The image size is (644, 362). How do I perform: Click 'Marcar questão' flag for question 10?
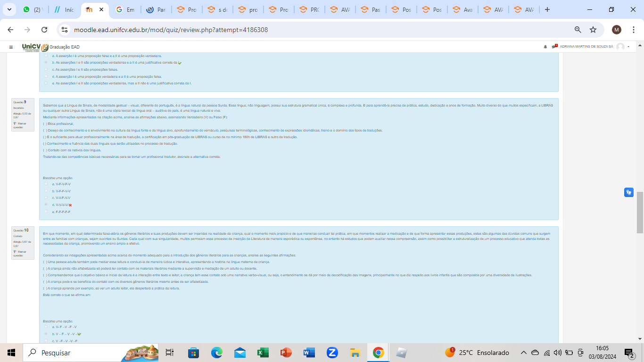click(19, 253)
